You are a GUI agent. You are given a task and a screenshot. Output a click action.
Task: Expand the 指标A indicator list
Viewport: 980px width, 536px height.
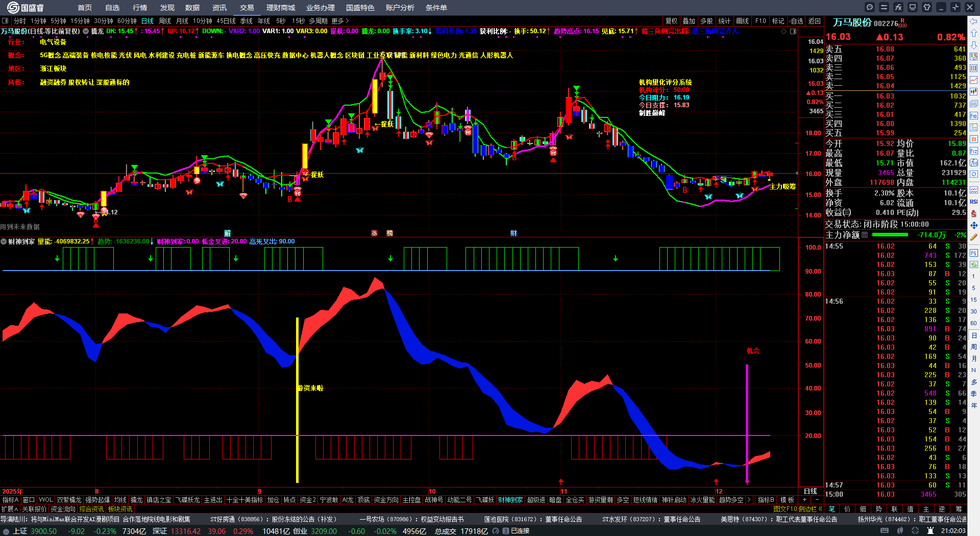point(10,500)
